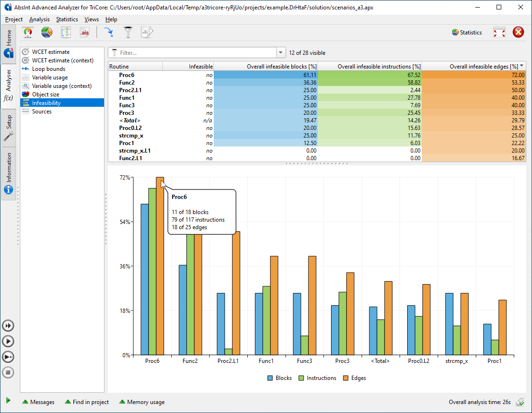Click the .ais annotations toolbar icon
This screenshot has height=413, width=532.
[x=85, y=32]
